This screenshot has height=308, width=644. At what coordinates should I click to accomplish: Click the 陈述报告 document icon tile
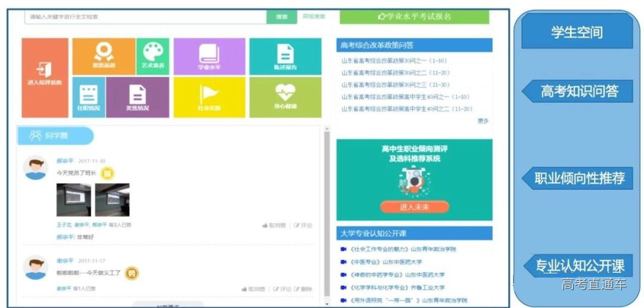pyautogui.click(x=285, y=57)
